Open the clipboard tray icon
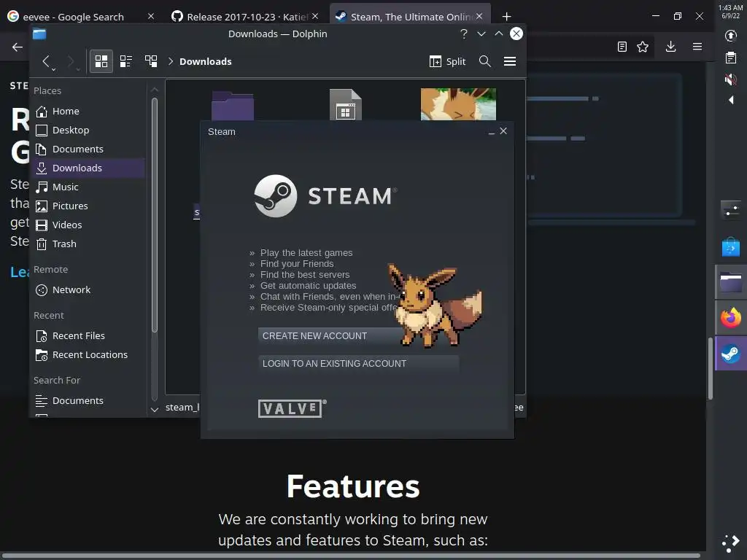747x560 pixels. (731, 58)
